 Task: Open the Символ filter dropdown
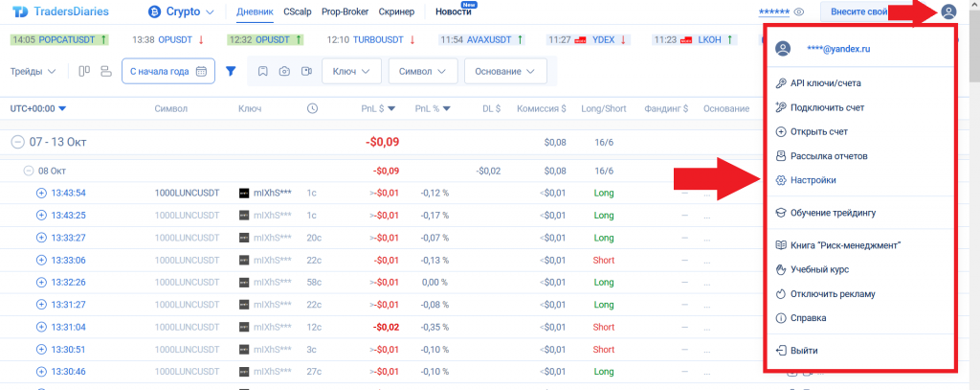pyautogui.click(x=421, y=71)
